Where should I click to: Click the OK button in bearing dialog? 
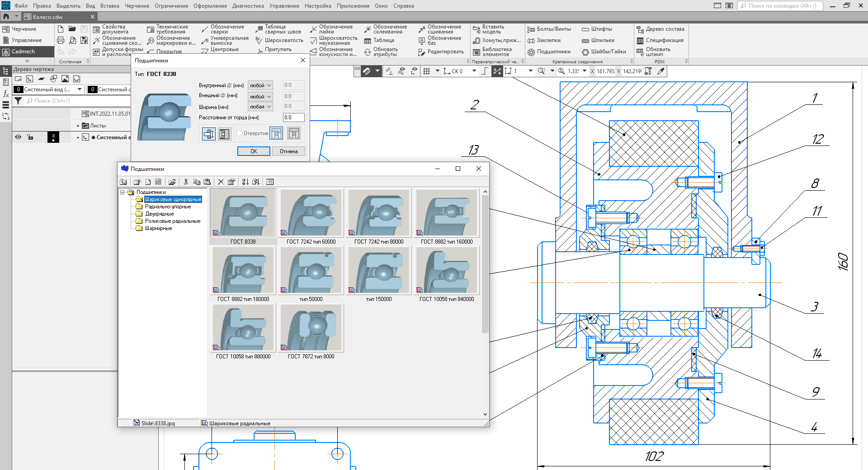(254, 151)
